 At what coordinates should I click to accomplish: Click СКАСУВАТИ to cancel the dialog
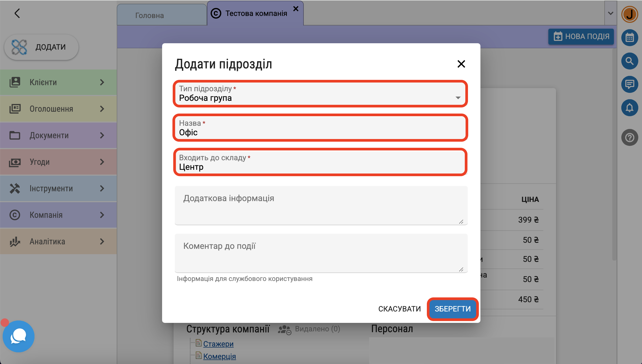[399, 309]
